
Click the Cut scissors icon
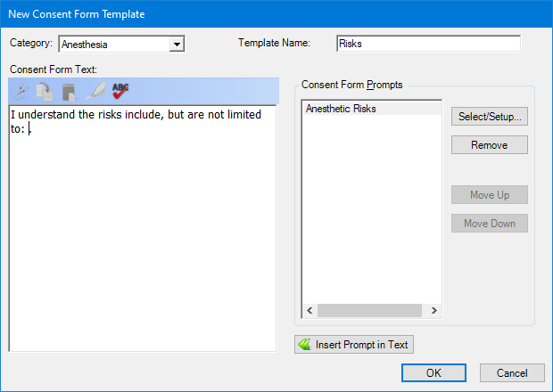pos(21,92)
